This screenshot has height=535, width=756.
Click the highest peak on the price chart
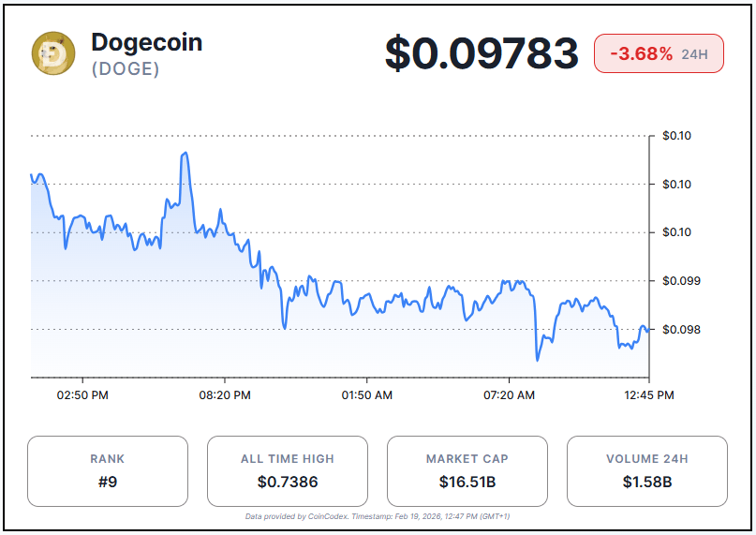pyautogui.click(x=185, y=153)
